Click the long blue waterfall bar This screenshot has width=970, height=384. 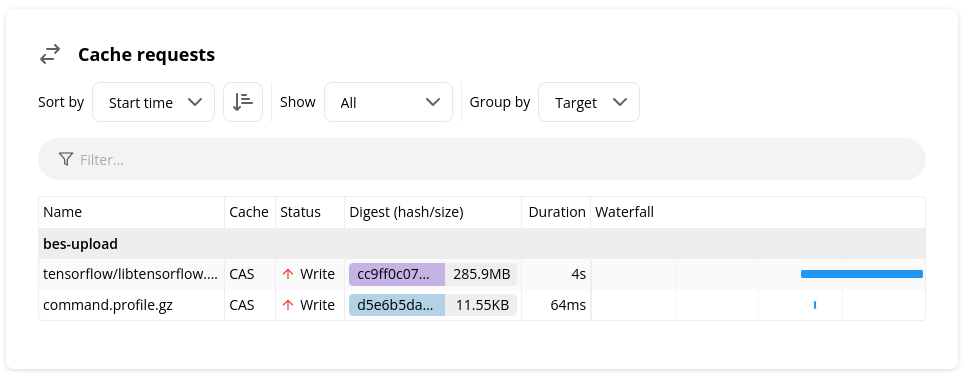coord(862,274)
